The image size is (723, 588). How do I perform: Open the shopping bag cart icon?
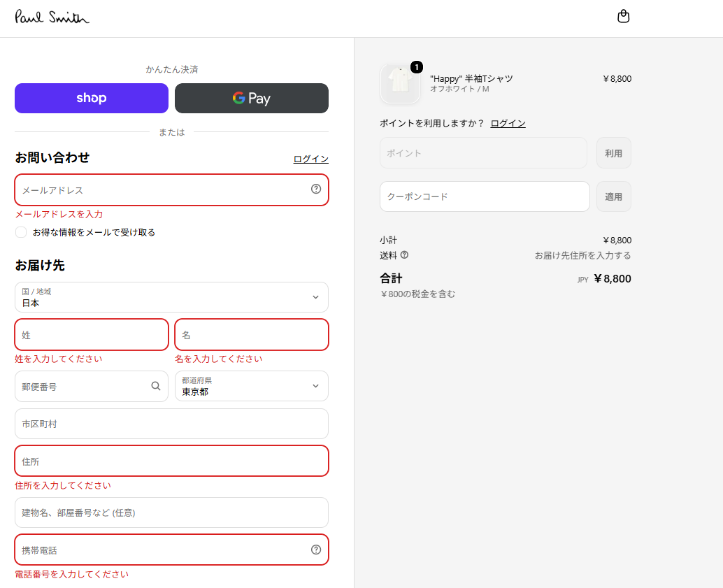click(623, 17)
